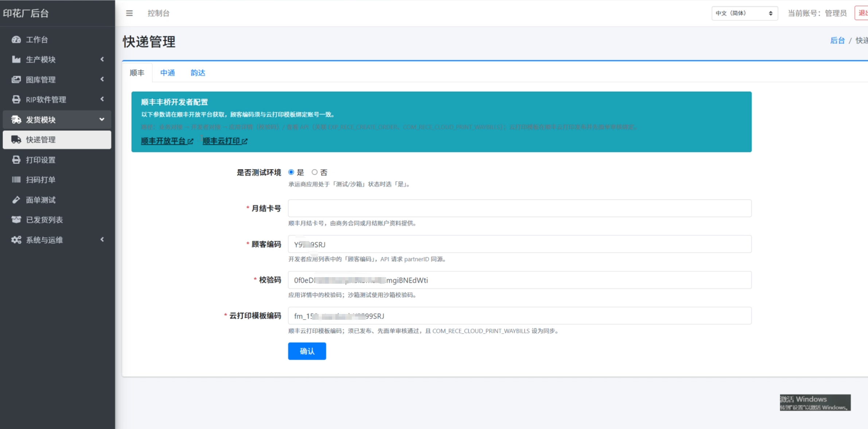Focus the 校验码 input field
Screen dimensions: 868x429
519,280
